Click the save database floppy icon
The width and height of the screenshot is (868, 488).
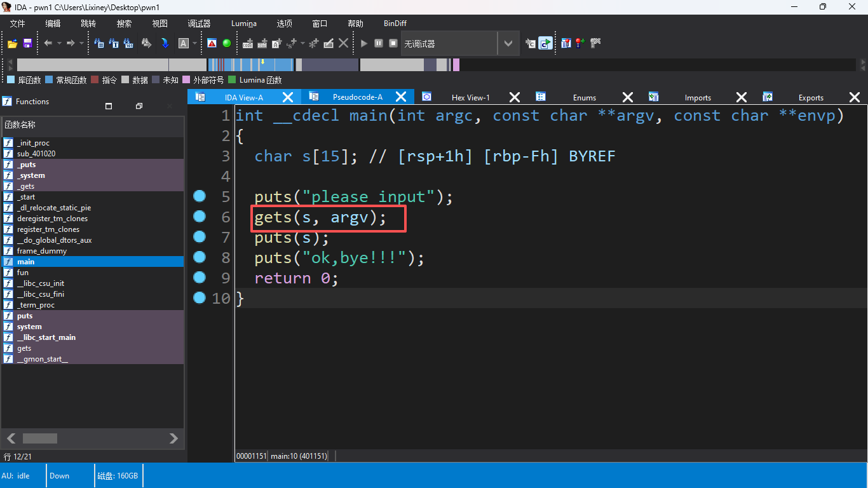pyautogui.click(x=27, y=43)
